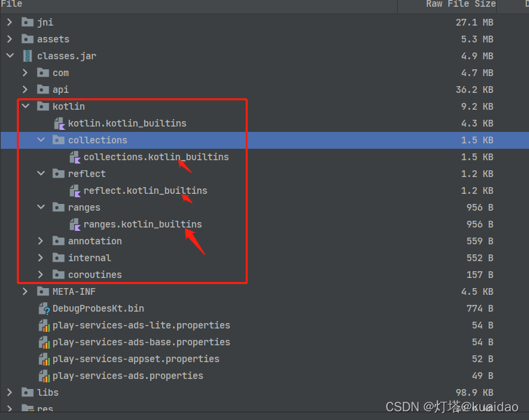Click the DebugProbesKt.bin file icon
Image resolution: width=529 pixels, height=420 pixels.
click(44, 308)
